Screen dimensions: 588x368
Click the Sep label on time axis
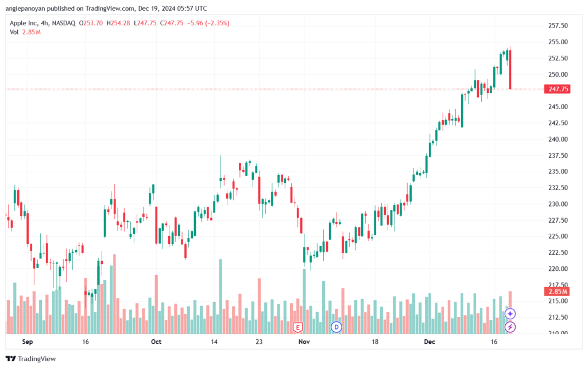pos(28,342)
